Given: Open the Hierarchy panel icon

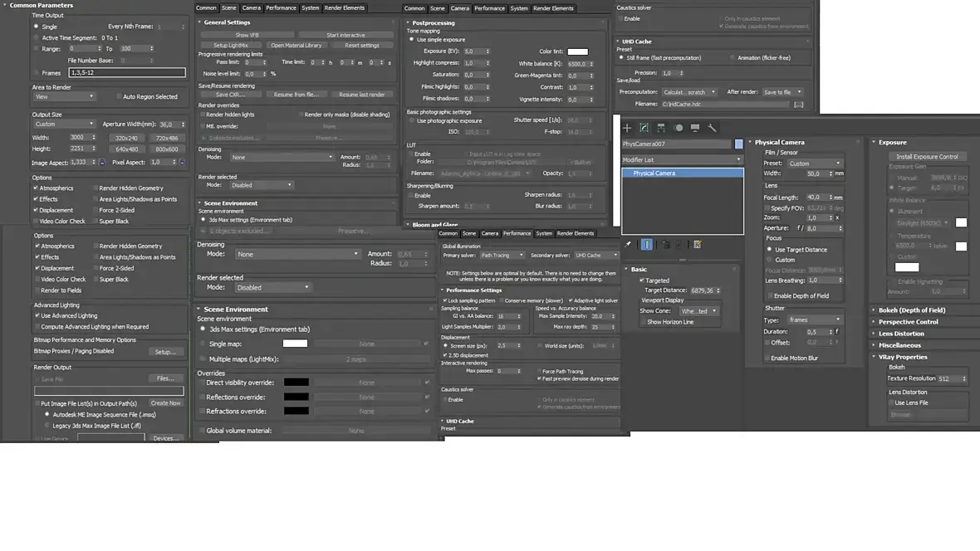Looking at the screenshot, I should pyautogui.click(x=660, y=128).
